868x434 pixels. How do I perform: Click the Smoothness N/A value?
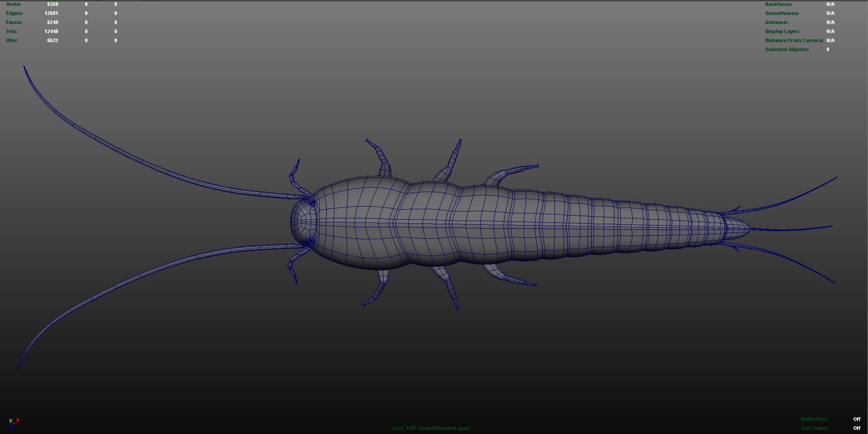point(830,13)
